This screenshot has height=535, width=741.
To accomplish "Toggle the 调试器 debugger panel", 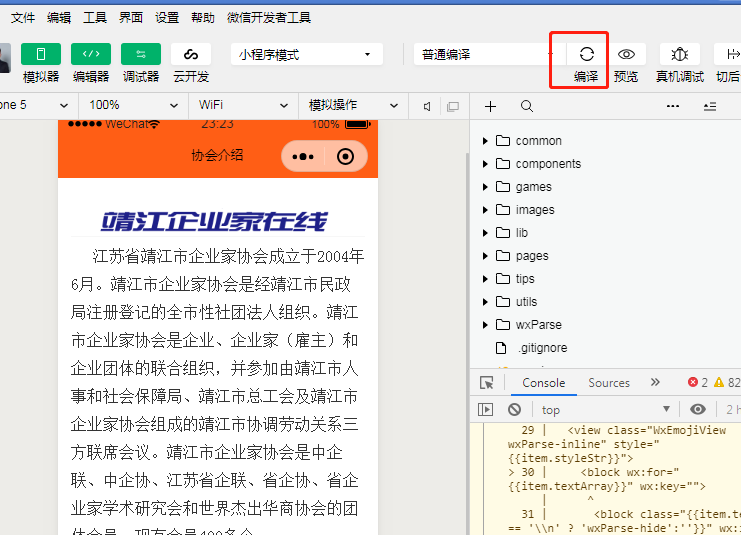I will 141,55.
